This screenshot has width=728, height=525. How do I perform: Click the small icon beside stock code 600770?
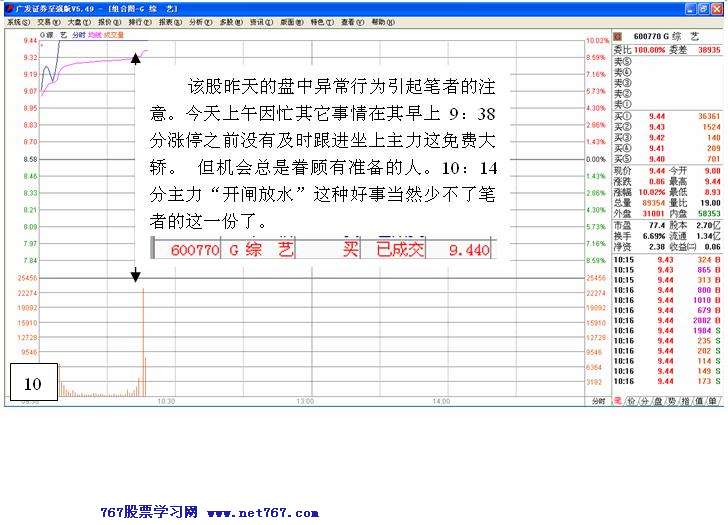pos(618,37)
